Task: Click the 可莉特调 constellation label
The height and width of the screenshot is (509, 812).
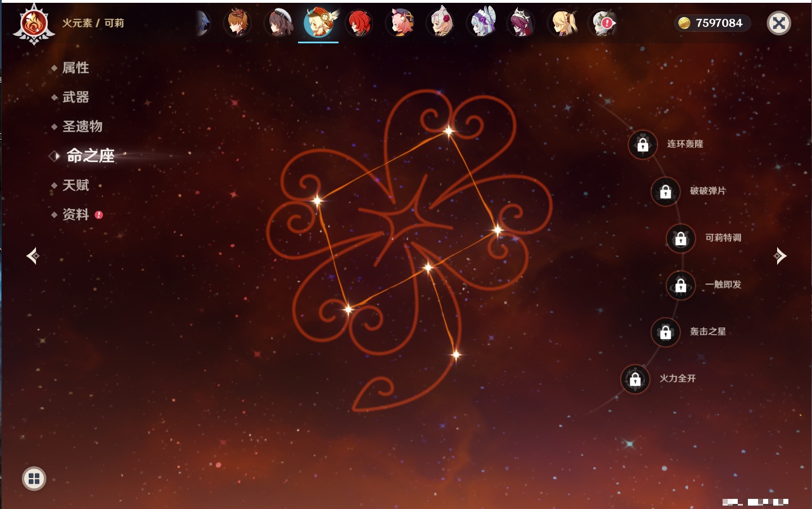Action: 723,238
